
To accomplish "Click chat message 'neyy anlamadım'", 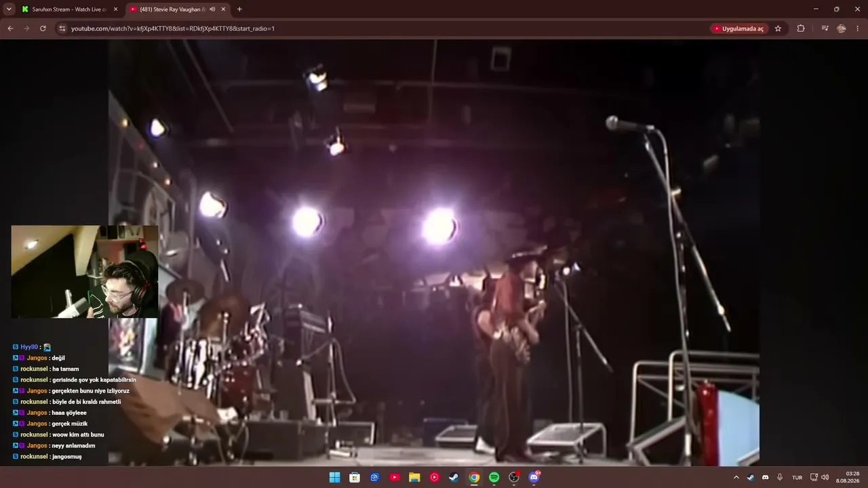I will coord(73,445).
